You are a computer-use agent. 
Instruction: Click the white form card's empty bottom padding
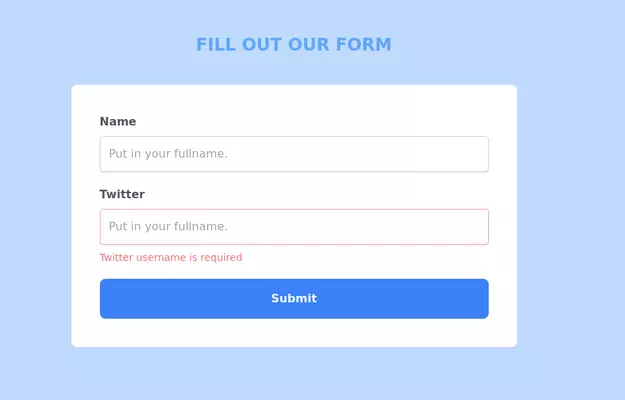[x=294, y=333]
